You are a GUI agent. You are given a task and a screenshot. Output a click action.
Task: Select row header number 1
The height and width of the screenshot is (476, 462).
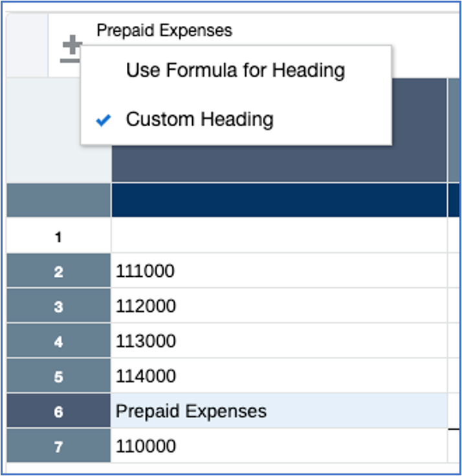click(58, 237)
